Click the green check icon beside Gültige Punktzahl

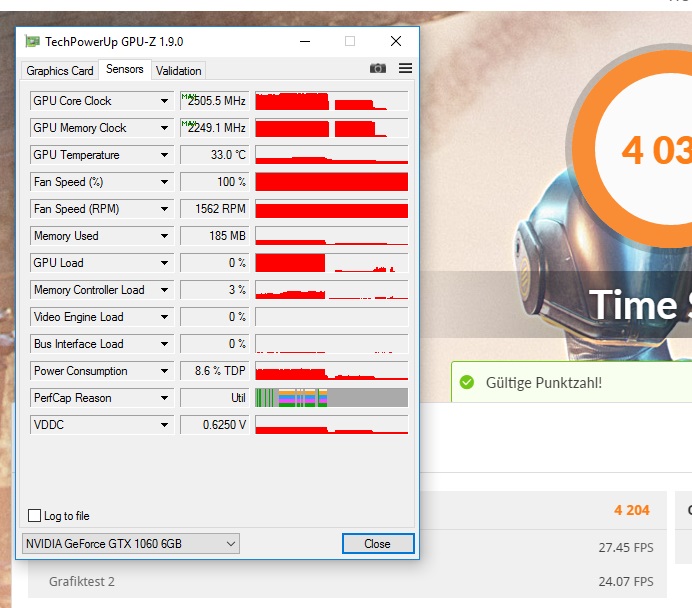466,382
